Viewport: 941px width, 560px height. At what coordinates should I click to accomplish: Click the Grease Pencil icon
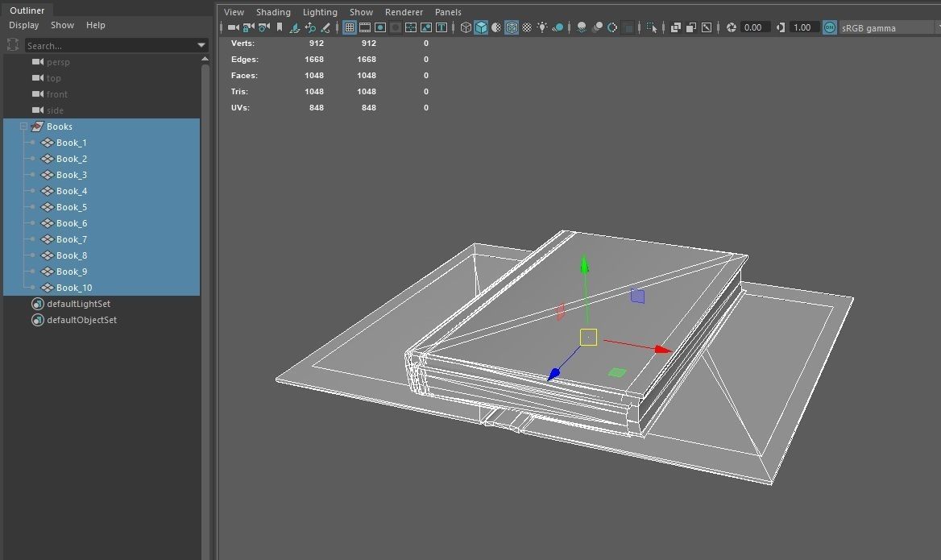pos(325,27)
